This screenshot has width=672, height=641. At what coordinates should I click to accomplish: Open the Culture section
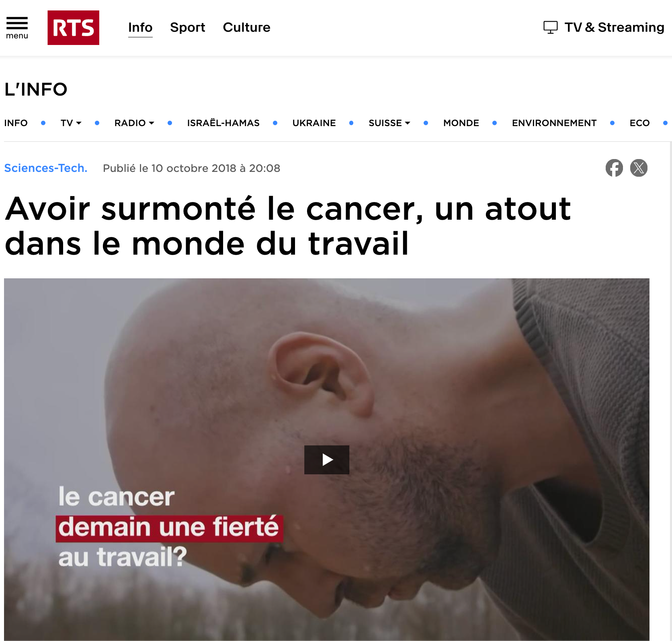(x=246, y=27)
